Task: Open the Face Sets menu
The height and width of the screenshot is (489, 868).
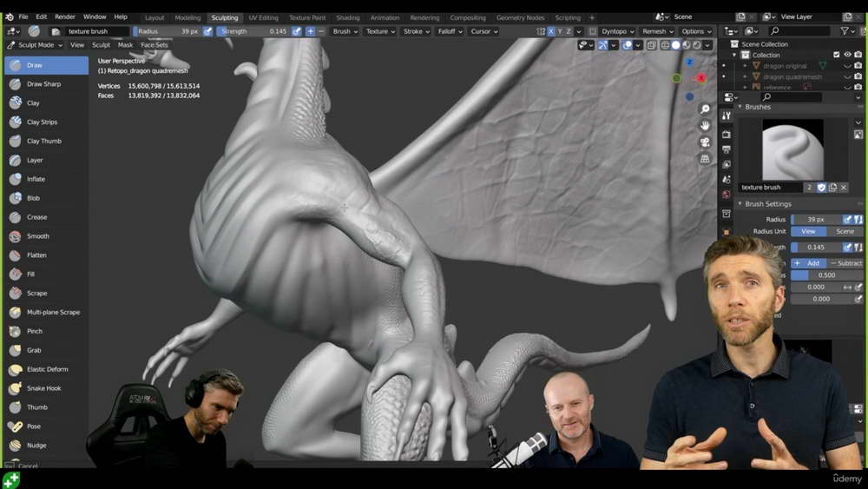Action: point(155,45)
